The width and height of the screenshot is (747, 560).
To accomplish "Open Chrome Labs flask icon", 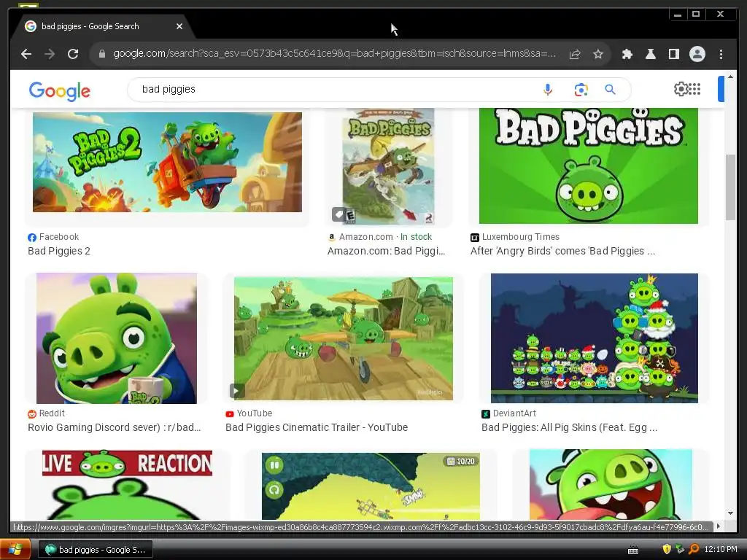I will 650,54.
